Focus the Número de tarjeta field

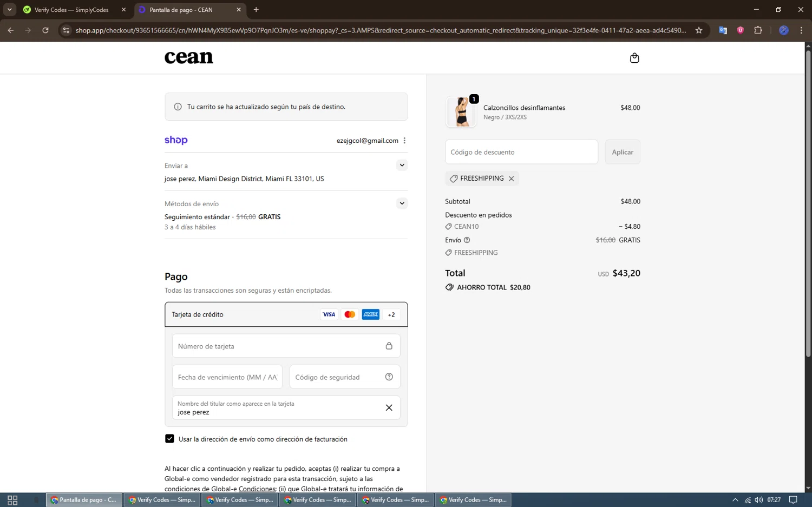[286, 346]
